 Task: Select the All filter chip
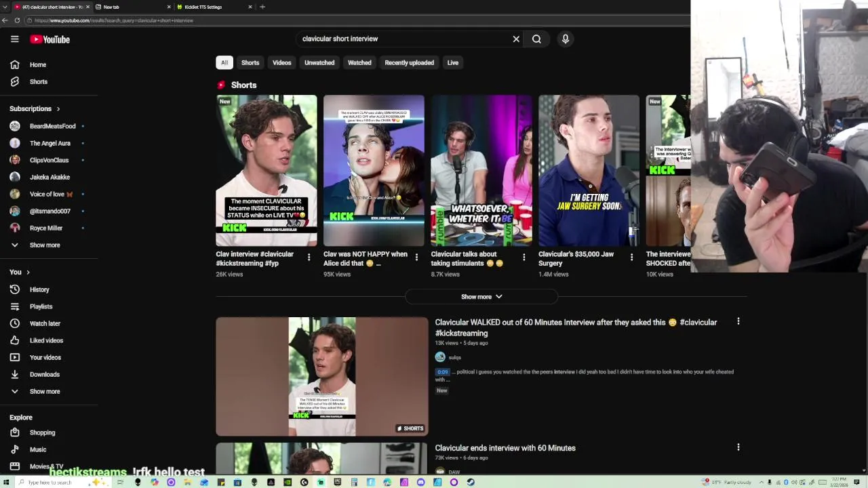coord(224,62)
